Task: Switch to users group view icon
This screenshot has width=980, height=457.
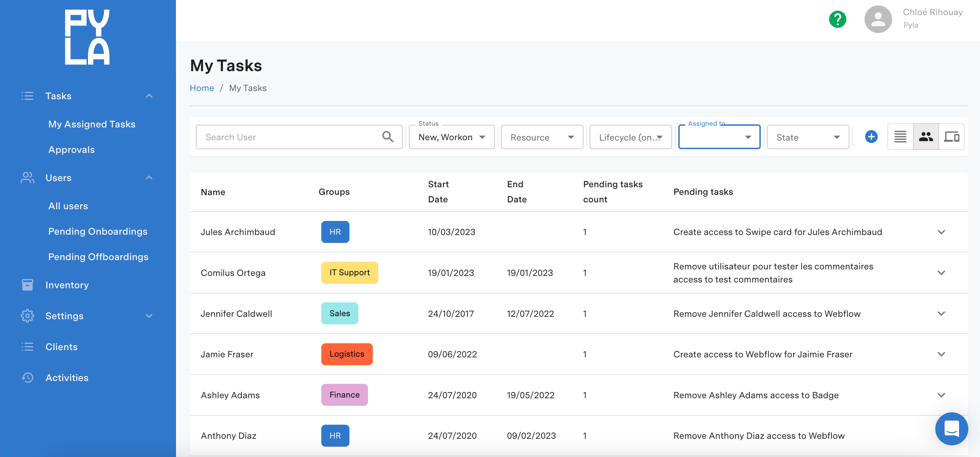Action: tap(926, 137)
